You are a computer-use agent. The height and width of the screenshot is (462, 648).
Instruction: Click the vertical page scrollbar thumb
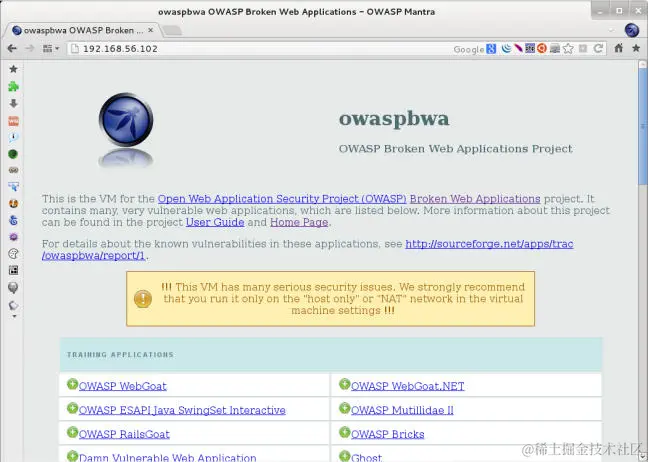point(643,126)
